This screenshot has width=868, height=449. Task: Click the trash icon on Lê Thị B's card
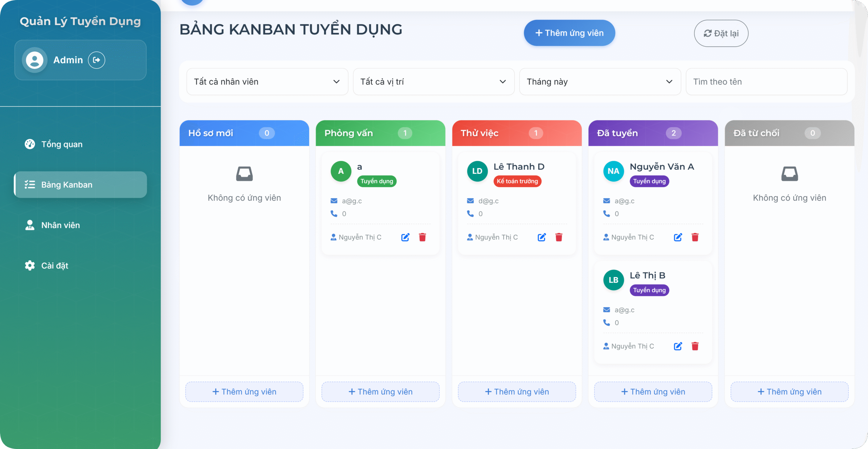coord(695,346)
